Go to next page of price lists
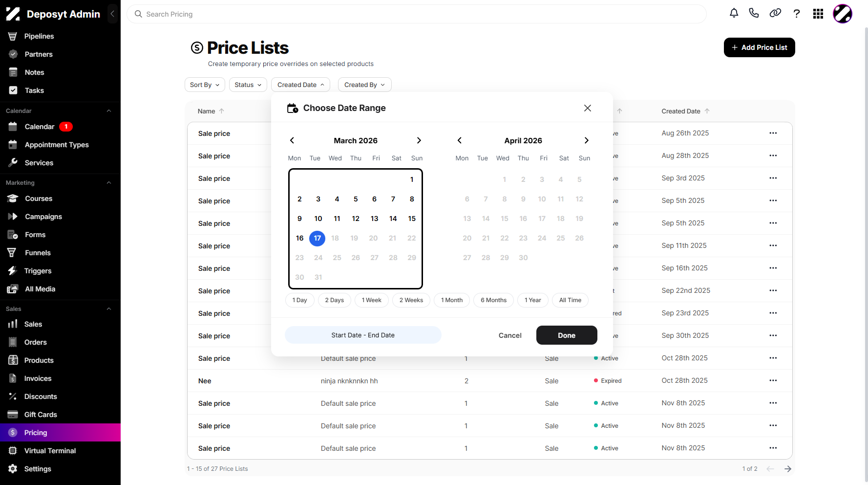This screenshot has width=868, height=485. (788, 469)
